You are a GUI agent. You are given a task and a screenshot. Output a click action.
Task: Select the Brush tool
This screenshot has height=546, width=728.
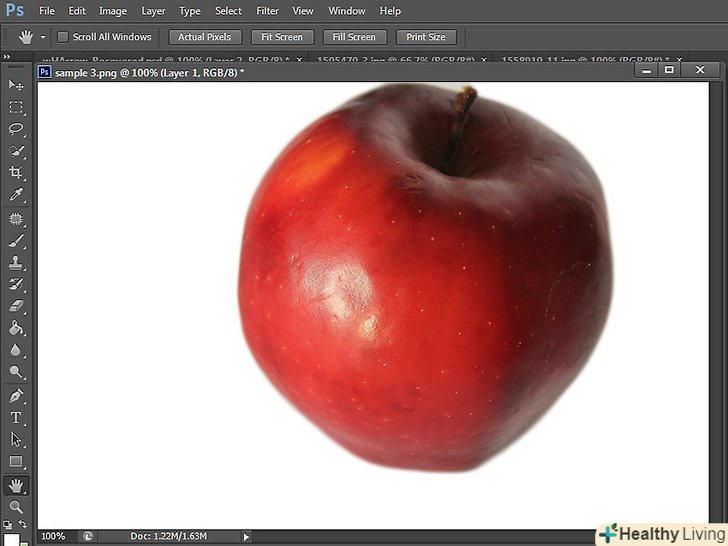point(16,240)
